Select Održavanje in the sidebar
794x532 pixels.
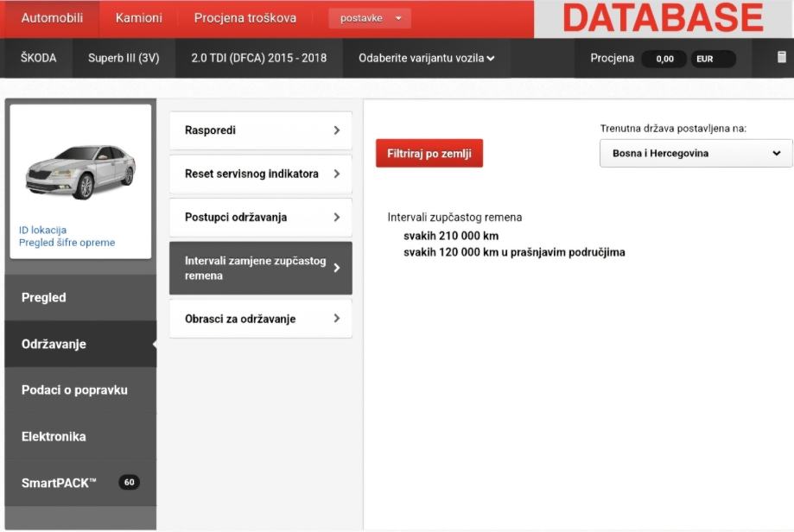(x=80, y=345)
